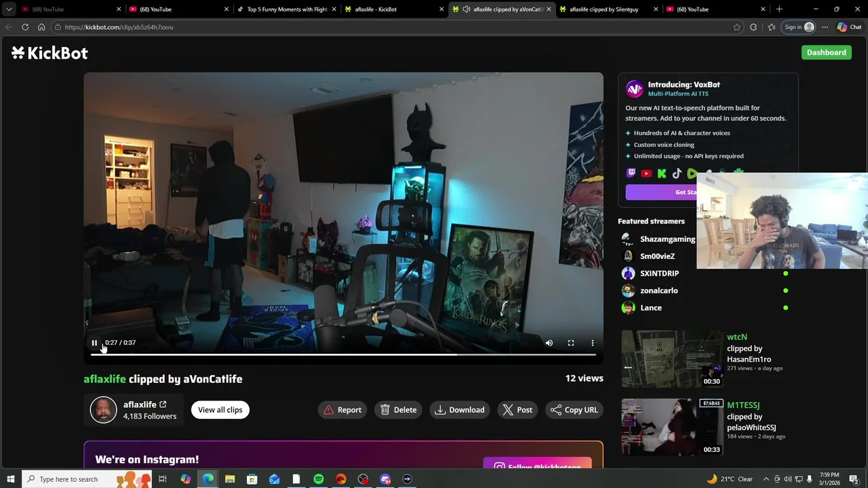Switch to aflaxlife clipped by Silentguy tab
Image resolution: width=868 pixels, height=488 pixels.
(608, 9)
